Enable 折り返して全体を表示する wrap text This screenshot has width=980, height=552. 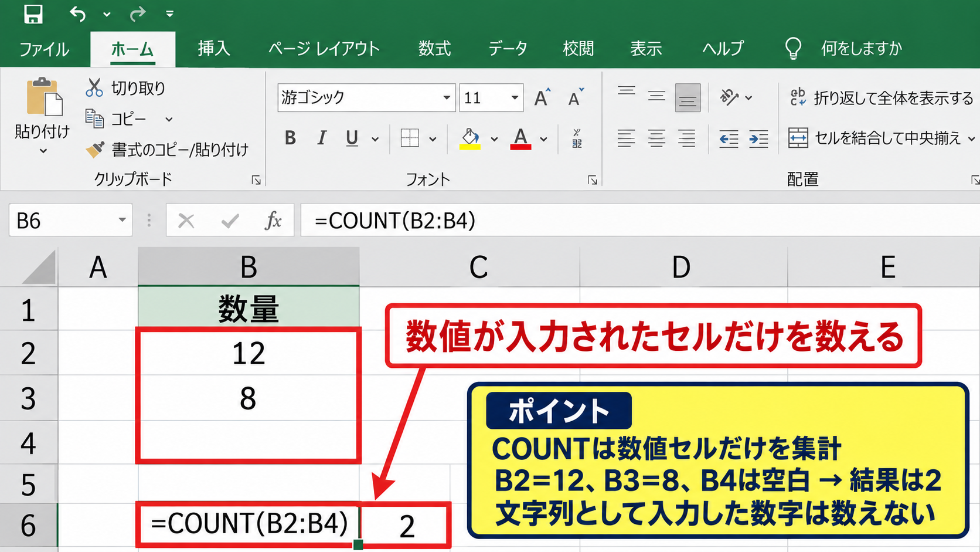(x=882, y=97)
